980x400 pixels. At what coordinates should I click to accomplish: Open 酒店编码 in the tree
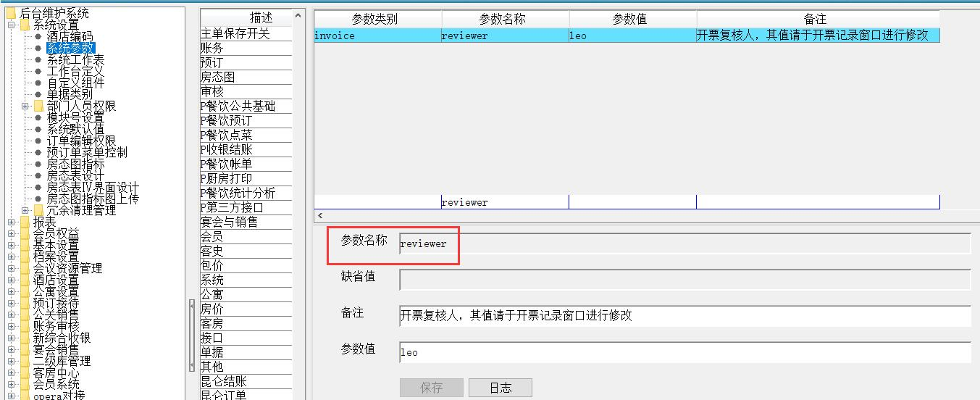70,37
